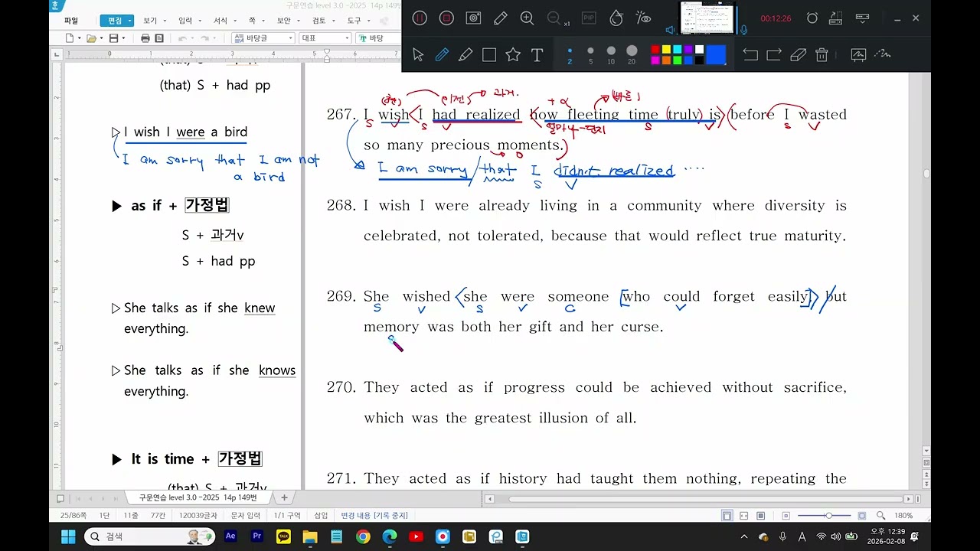Pick the red color swatch

pos(655,50)
